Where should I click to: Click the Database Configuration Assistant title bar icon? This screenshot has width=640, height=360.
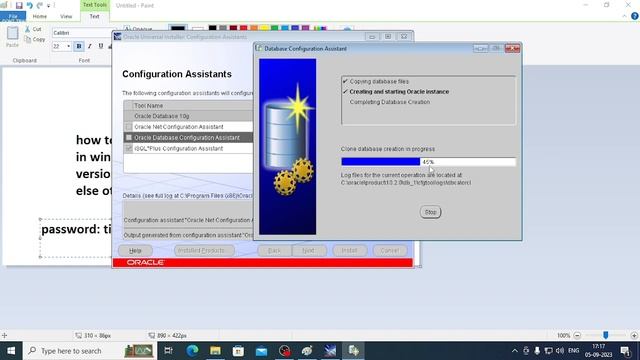[259, 48]
